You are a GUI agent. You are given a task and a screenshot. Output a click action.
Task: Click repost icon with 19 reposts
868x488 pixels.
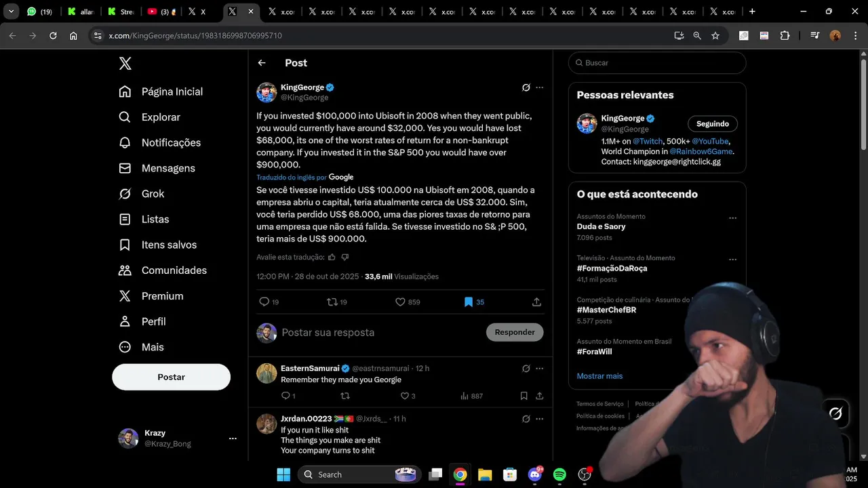pyautogui.click(x=332, y=302)
